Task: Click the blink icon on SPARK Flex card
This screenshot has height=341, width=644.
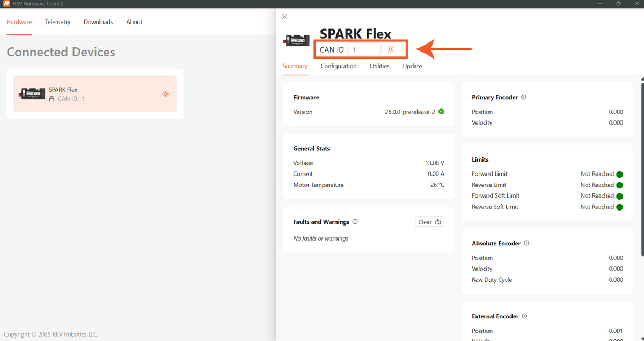Action: point(165,94)
